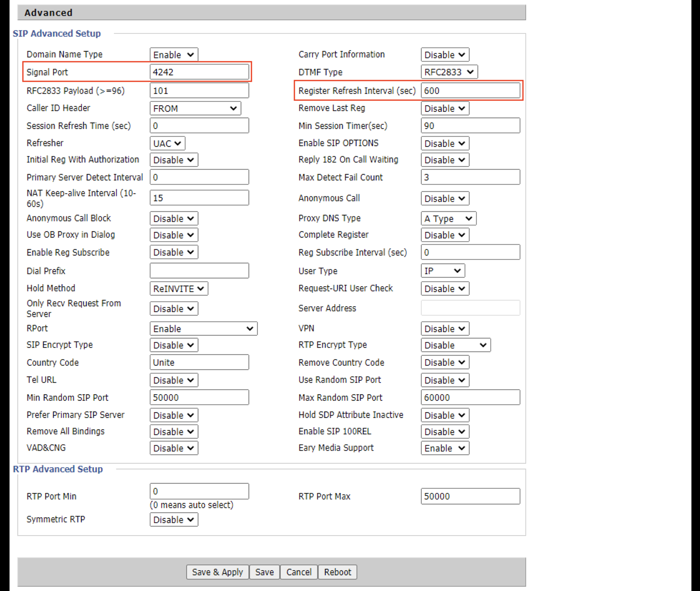Open the Refresher UAC dropdown
The width and height of the screenshot is (700, 591).
pos(167,143)
